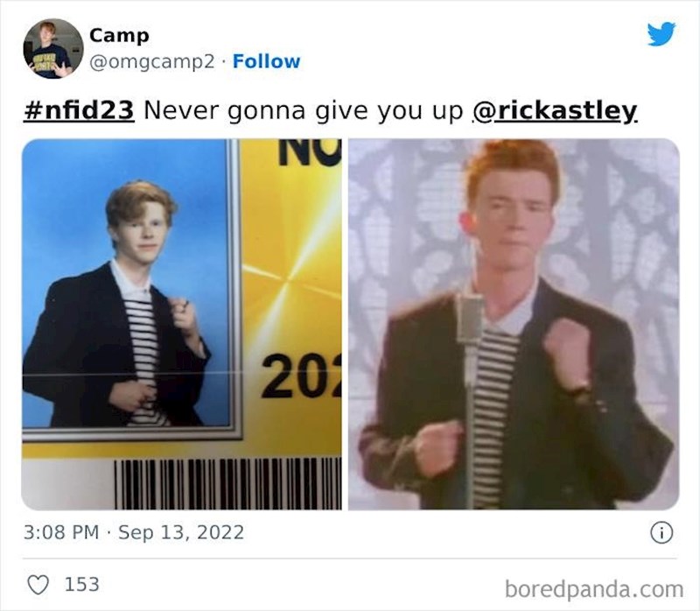700x611 pixels.
Task: Click the Twitter bird logo
Action: 661,34
